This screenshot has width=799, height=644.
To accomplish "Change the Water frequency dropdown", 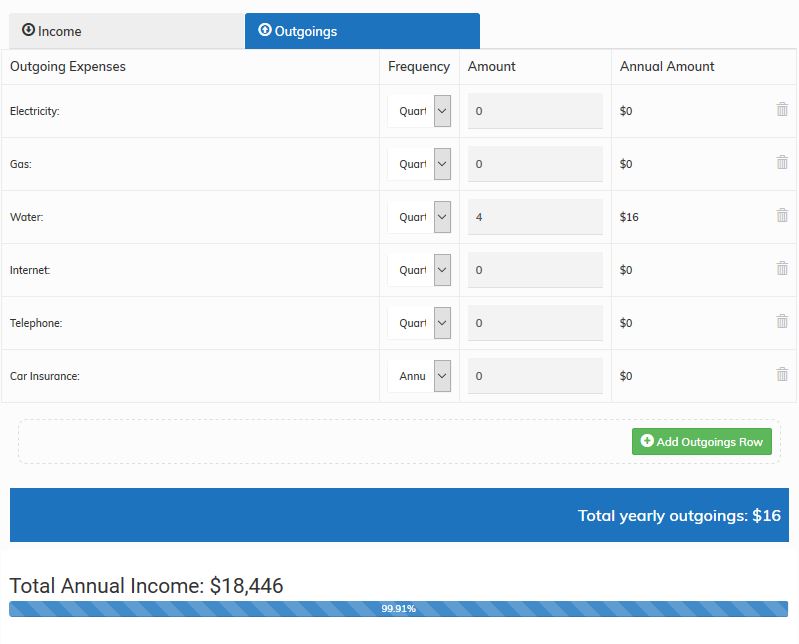I will click(x=419, y=217).
